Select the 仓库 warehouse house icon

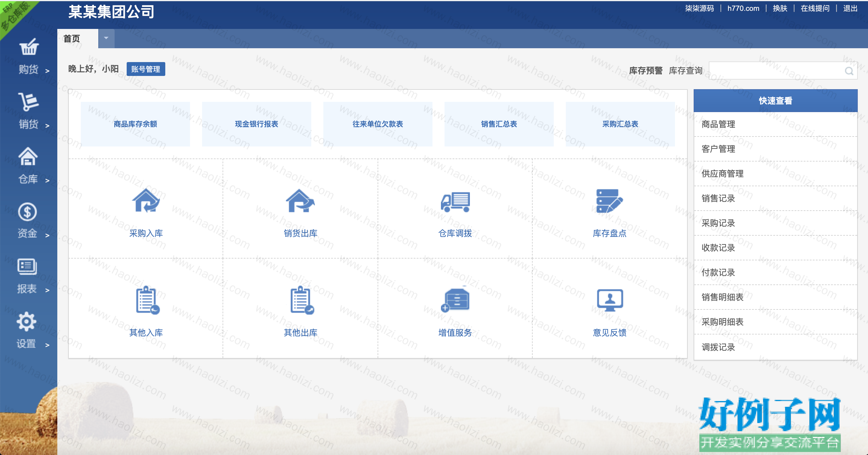28,156
